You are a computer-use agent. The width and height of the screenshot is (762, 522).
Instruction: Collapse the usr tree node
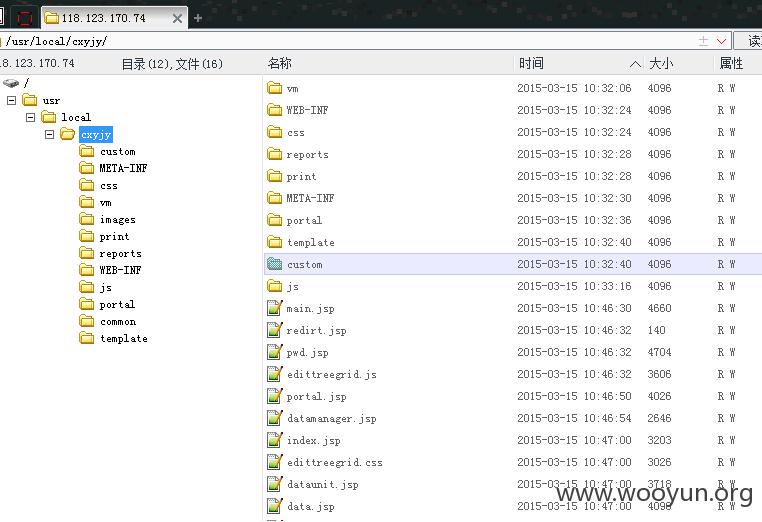(x=12, y=101)
